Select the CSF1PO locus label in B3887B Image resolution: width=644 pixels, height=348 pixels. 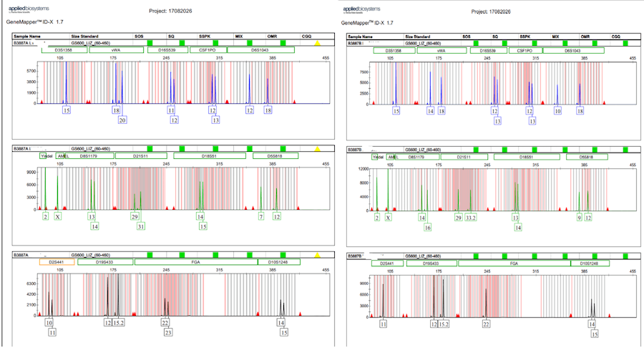pos(525,51)
